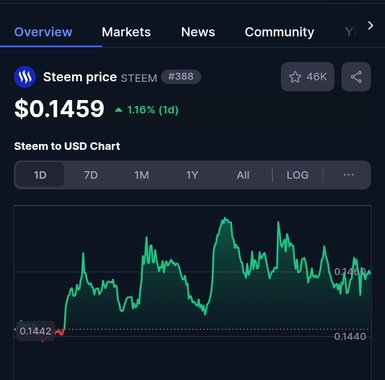Viewport: 385px width, 380px height.
Task: Click the Steem price title
Action: click(x=80, y=77)
